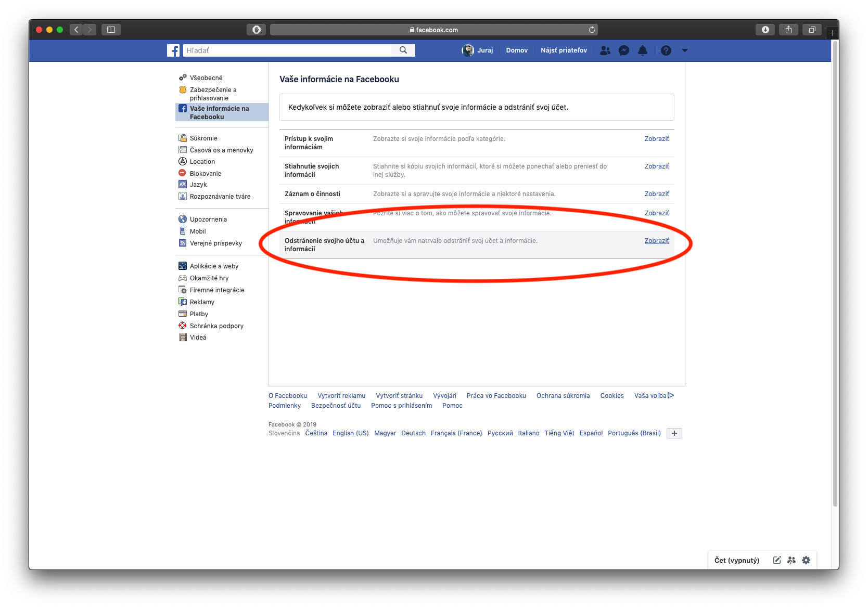Switch language to Deutsch
Image resolution: width=868 pixels, height=608 pixels.
tap(414, 433)
